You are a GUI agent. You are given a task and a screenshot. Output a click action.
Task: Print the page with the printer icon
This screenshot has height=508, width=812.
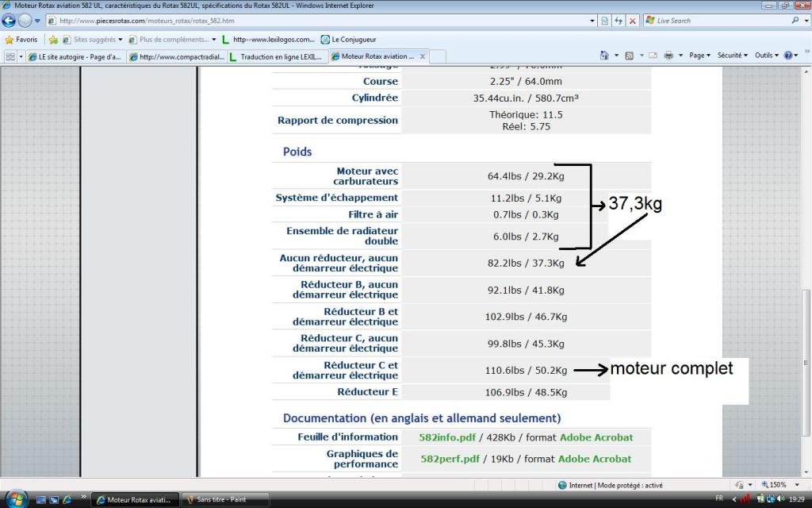tap(668, 56)
